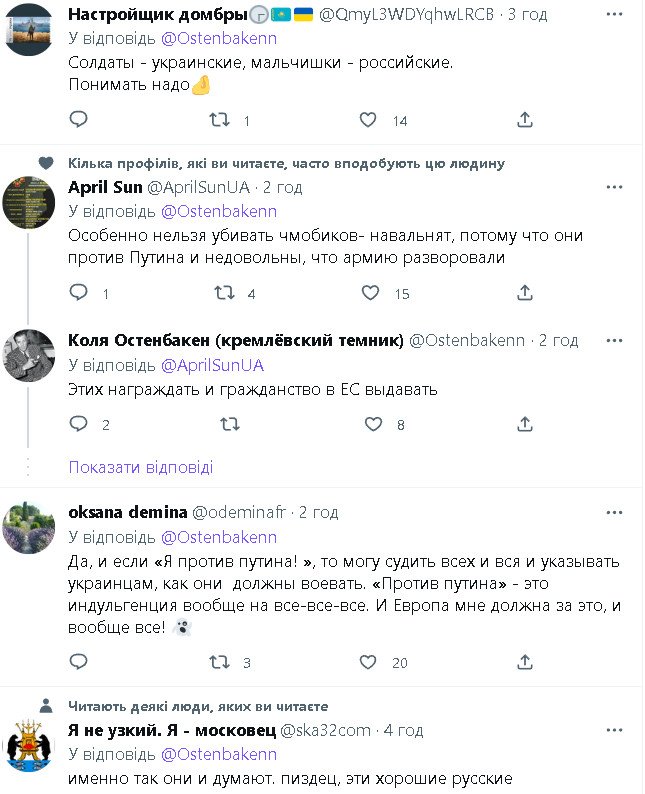Retweet oksana demina's tweet
The image size is (645, 794).
click(x=217, y=661)
